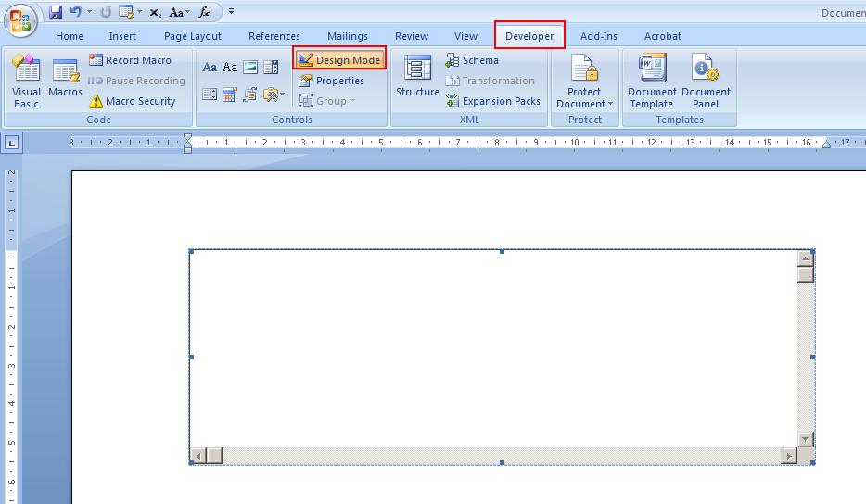Open the Acrobat tab
The width and height of the screenshot is (866, 504).
(x=663, y=36)
